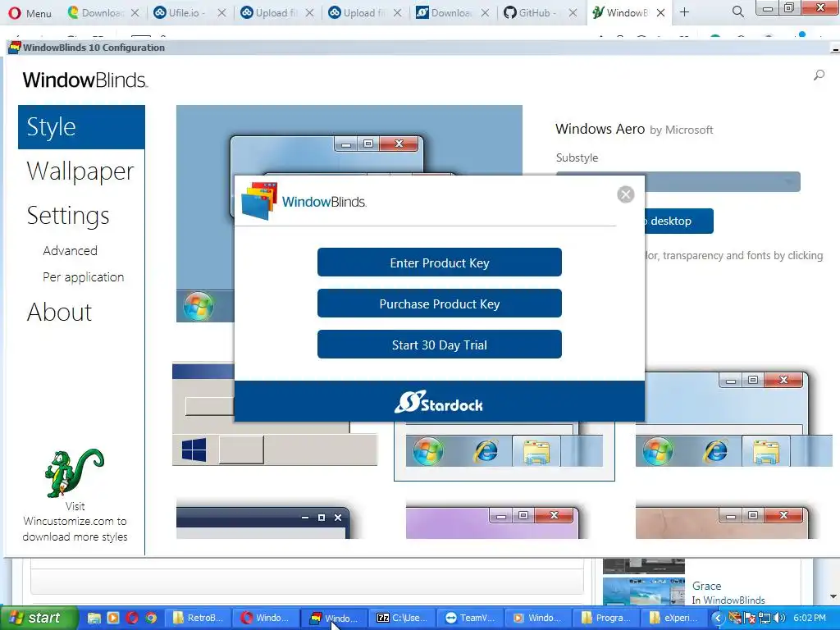840x630 pixels.
Task: Switch to Opera Windo... taskbar item
Action: 265,618
